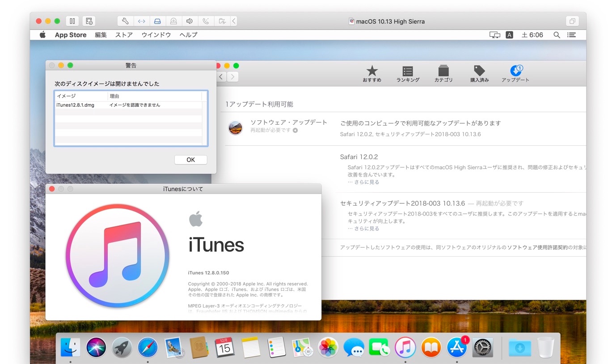
Task: Click the shared folders icon in Parallels toolbar
Action: tap(222, 21)
